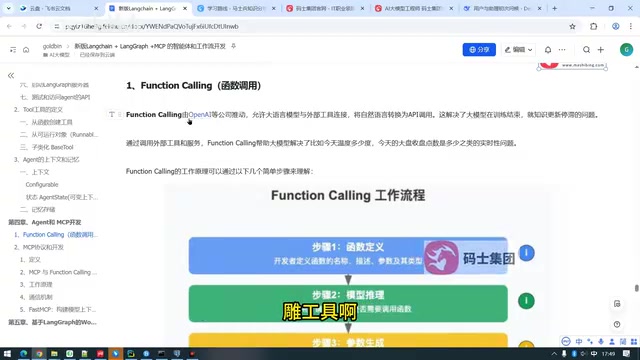Click the pin icon after document title

[233, 46]
